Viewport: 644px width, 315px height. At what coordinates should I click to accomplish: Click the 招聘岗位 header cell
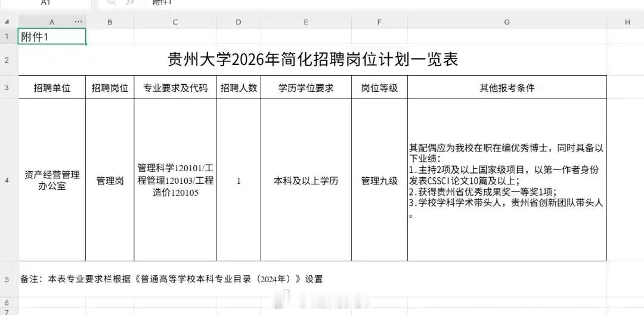click(x=110, y=88)
